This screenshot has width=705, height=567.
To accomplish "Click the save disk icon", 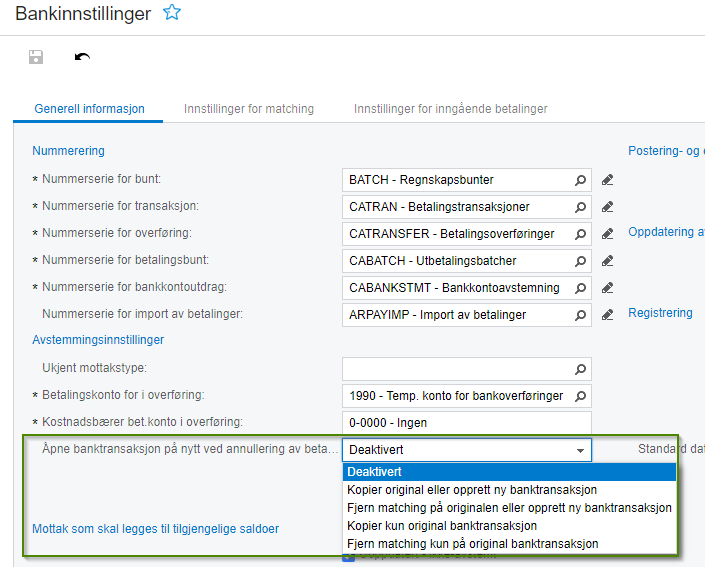I will [x=36, y=57].
